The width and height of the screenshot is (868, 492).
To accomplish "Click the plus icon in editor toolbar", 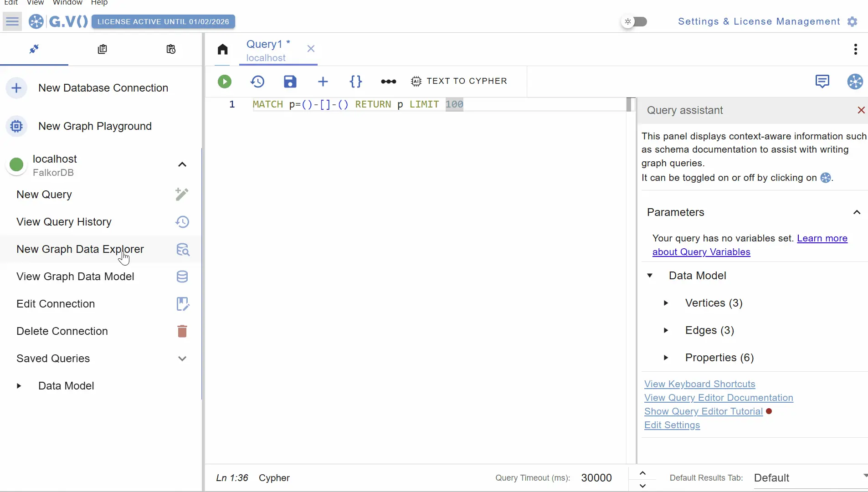I will point(323,82).
